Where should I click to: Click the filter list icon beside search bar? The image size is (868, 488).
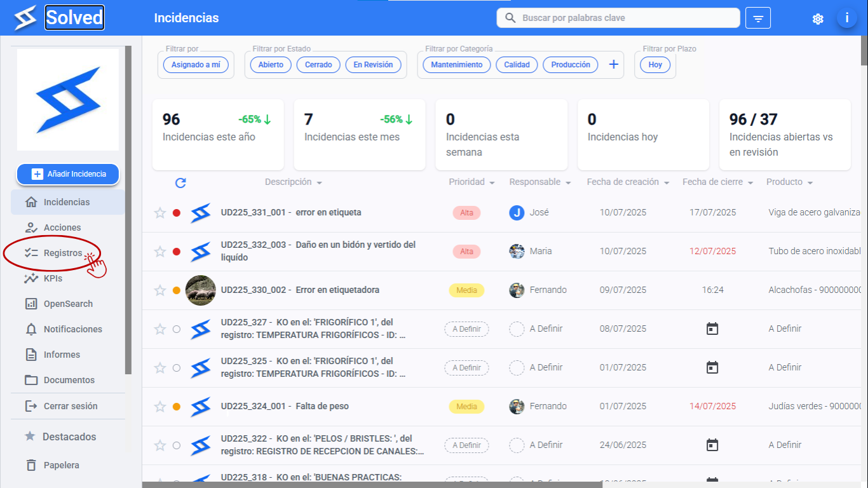point(758,18)
